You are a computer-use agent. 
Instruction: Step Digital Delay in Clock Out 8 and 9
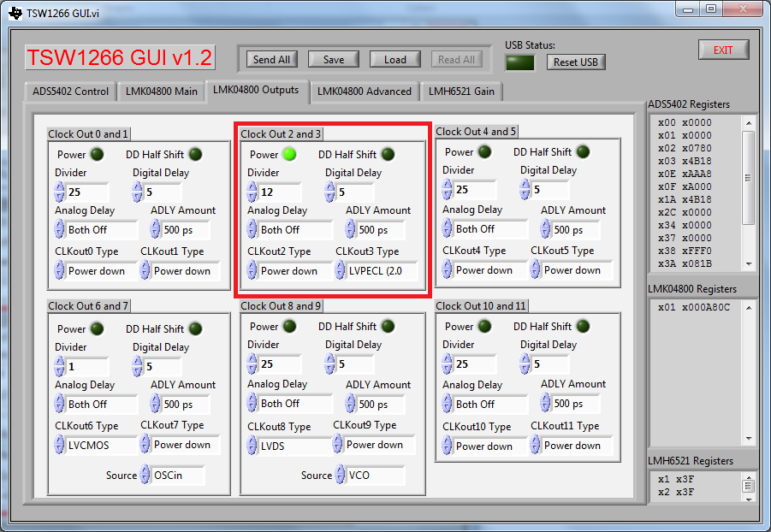(x=330, y=364)
